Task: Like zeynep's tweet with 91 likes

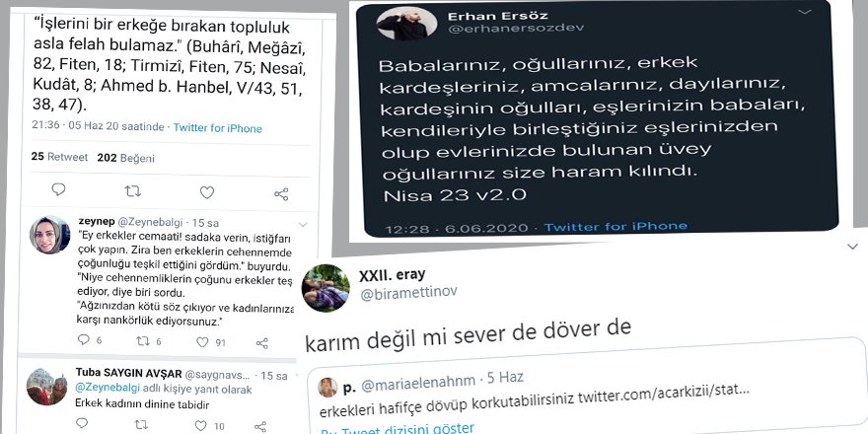Action: point(202,342)
